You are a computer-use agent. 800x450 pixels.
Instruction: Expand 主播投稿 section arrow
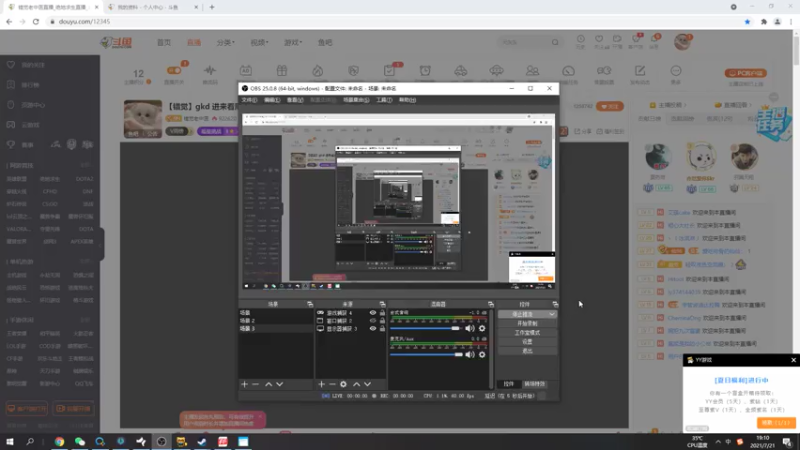(685, 105)
